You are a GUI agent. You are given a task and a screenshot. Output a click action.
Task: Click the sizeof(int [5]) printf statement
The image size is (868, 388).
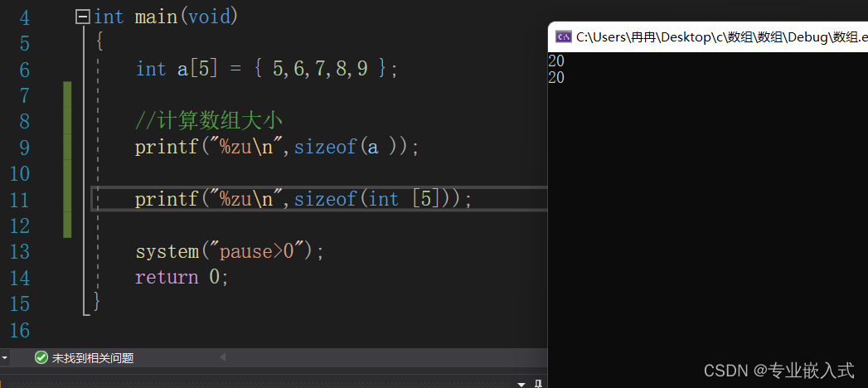303,199
